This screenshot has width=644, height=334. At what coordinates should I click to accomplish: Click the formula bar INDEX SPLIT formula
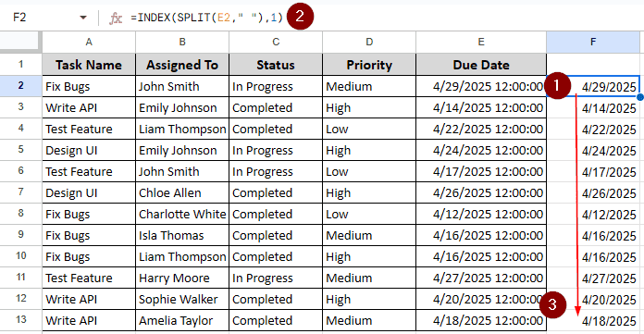206,18
